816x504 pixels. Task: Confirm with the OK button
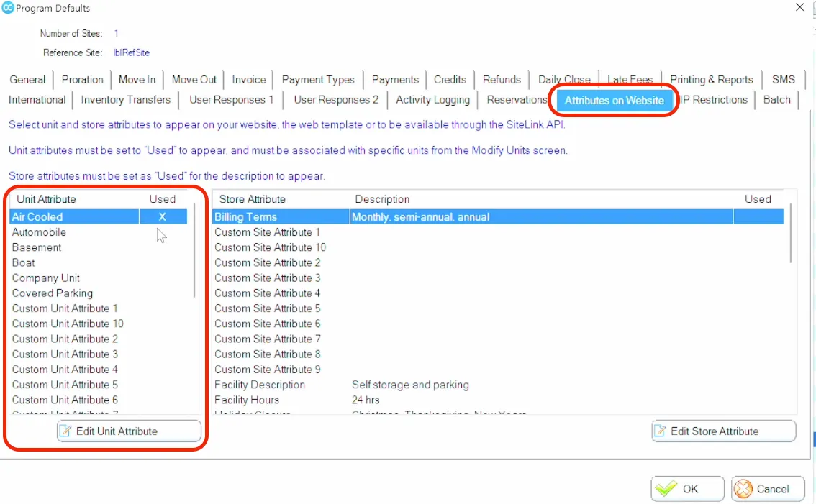point(687,489)
